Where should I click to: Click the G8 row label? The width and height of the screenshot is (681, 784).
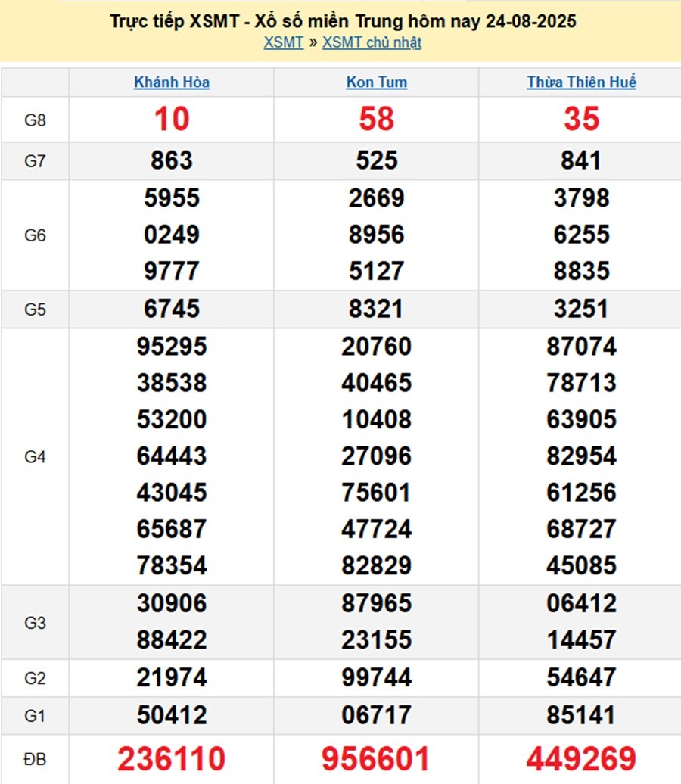[x=35, y=120]
